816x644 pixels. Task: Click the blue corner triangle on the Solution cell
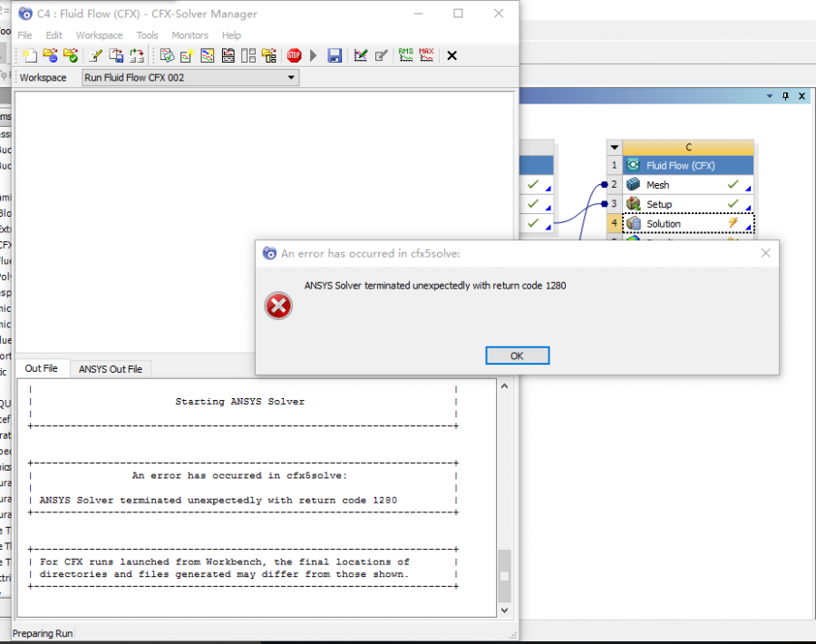(748, 227)
